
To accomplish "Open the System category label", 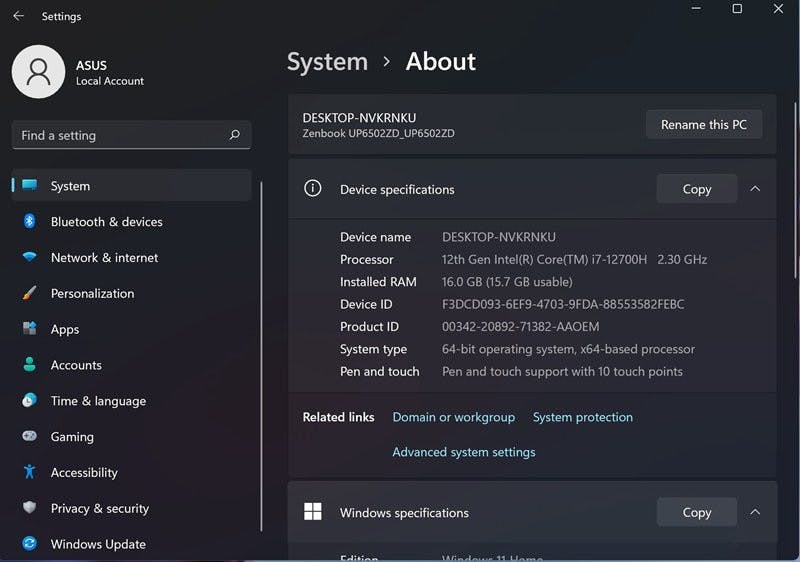I will coord(70,186).
